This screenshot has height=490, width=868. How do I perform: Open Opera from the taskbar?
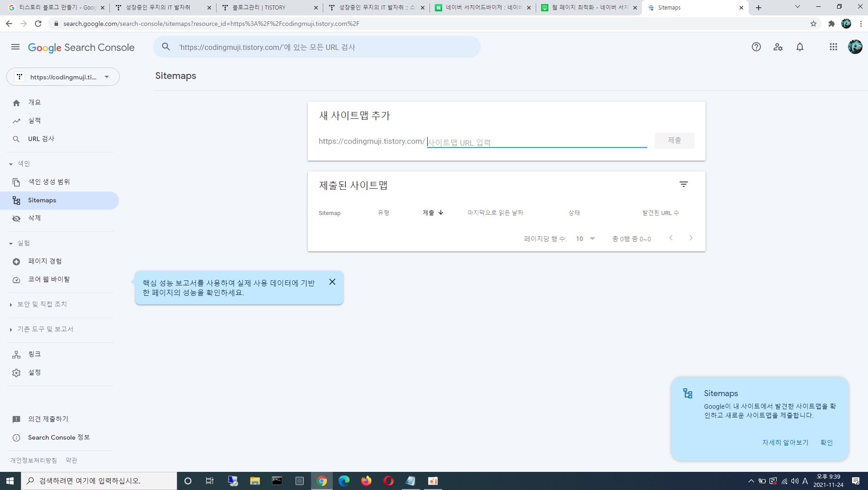[388, 481]
